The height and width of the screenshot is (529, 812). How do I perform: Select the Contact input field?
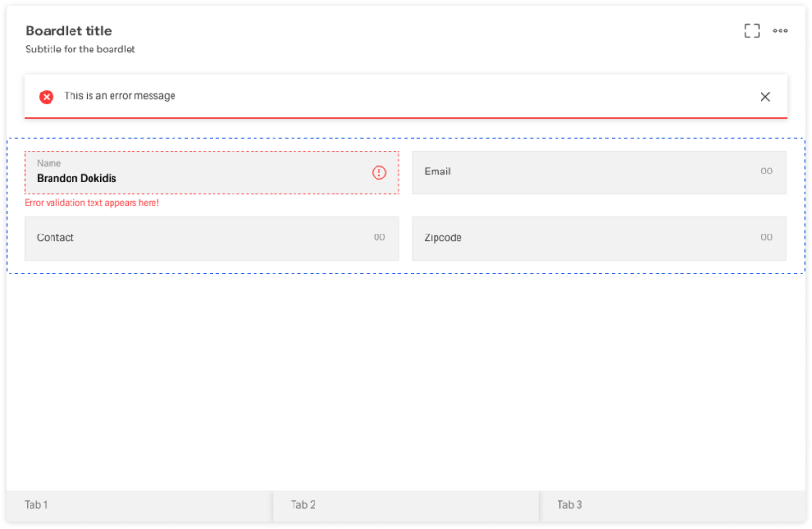click(200, 238)
